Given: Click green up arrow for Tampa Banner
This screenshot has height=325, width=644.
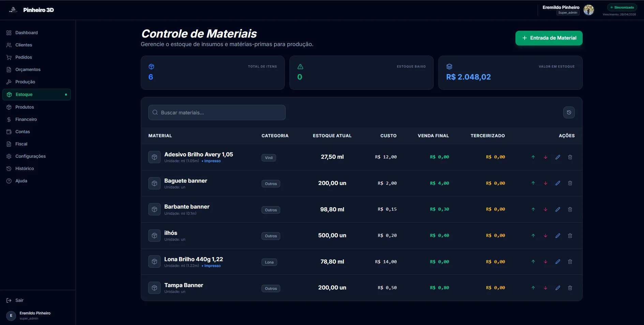Looking at the screenshot, I should click(x=533, y=288).
